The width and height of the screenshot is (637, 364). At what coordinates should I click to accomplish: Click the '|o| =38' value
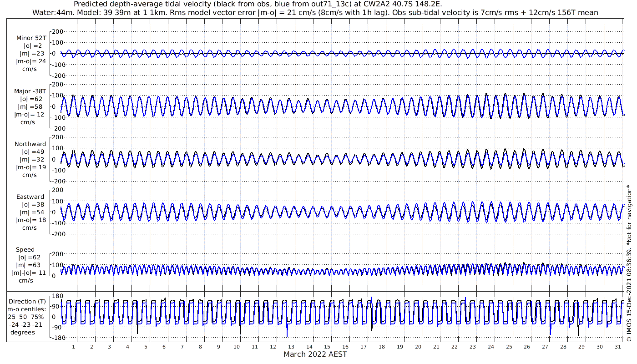(33, 205)
